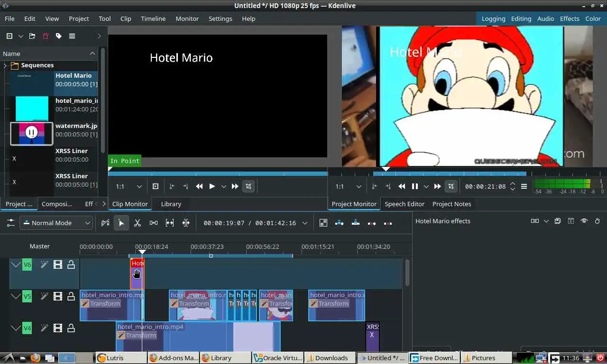This screenshot has height=364, width=607.
Task: Open the Normal Mode edit mode dropdown
Action: (56, 223)
